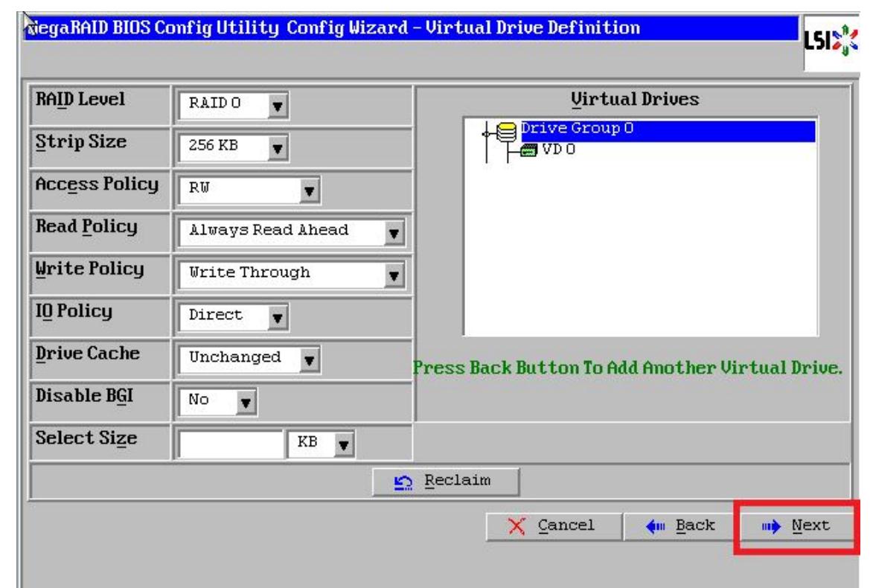Click the Select Size label

tap(86, 439)
